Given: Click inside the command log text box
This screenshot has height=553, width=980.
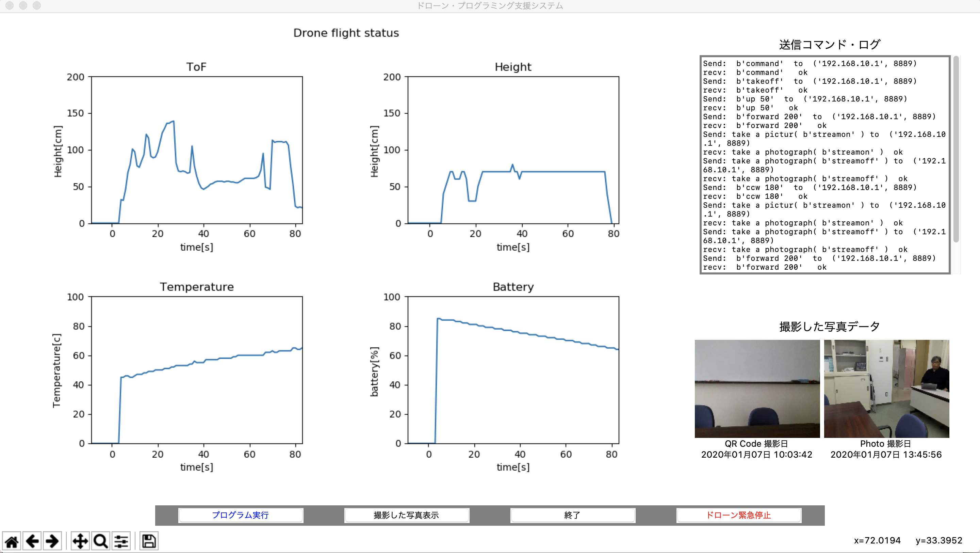Looking at the screenshot, I should (x=824, y=164).
